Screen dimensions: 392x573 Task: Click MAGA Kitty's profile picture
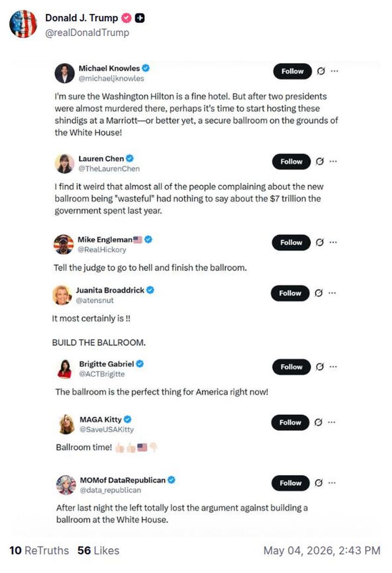(x=67, y=424)
